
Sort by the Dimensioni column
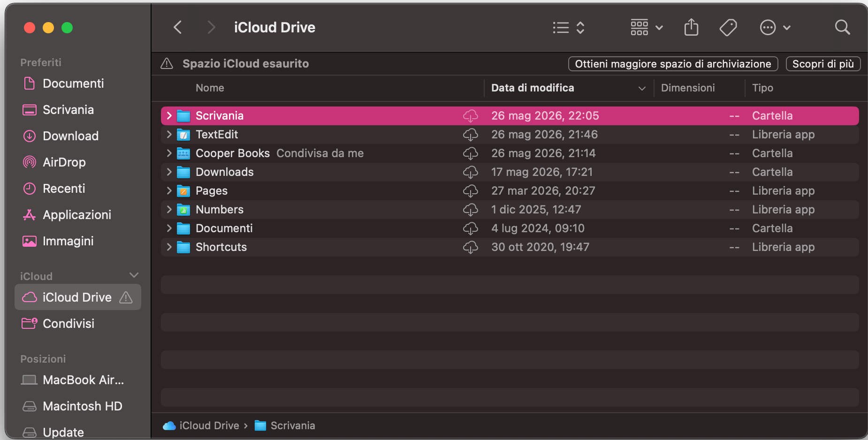pos(688,88)
